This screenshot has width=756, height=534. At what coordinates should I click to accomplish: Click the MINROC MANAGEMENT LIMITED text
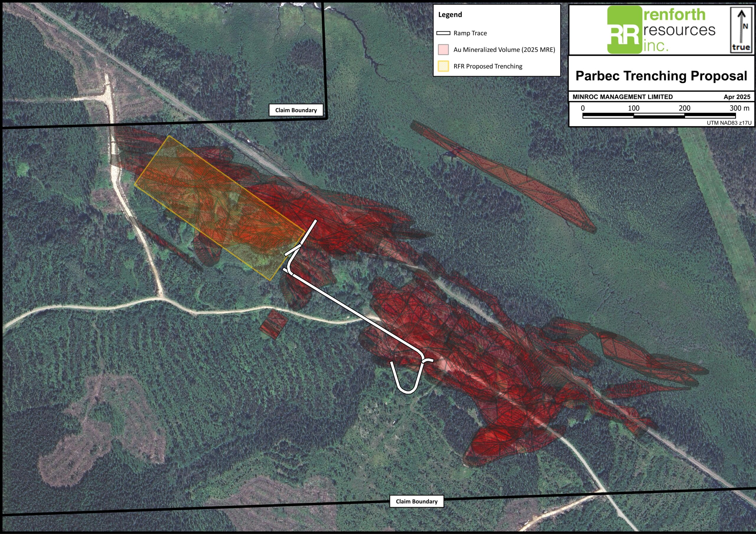click(622, 97)
